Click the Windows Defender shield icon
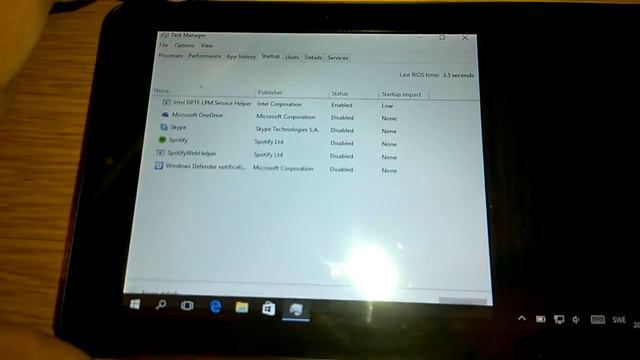The width and height of the screenshot is (640, 360). [x=159, y=166]
